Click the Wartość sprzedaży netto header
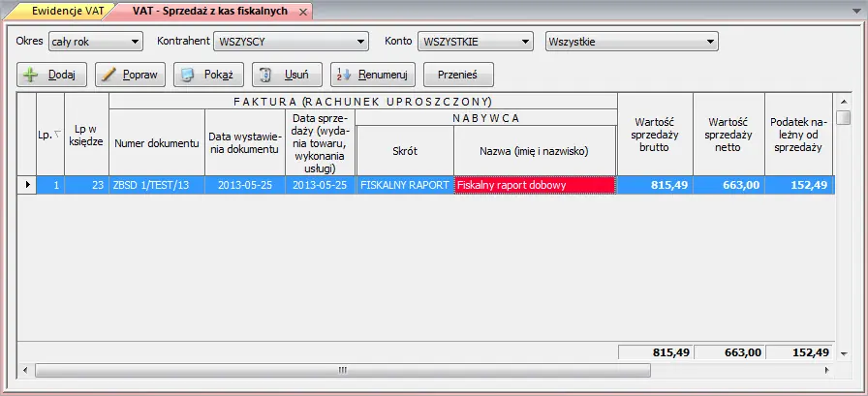 click(728, 135)
